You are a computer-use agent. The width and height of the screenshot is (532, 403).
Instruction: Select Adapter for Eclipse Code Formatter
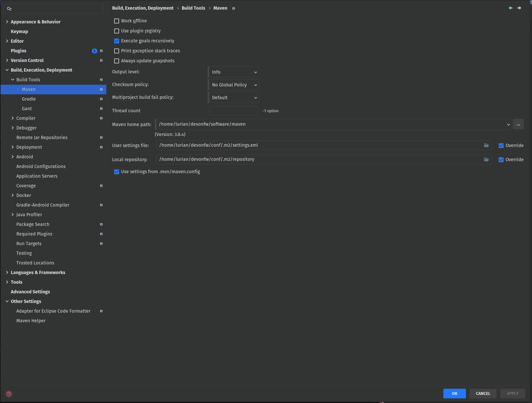[x=53, y=311]
